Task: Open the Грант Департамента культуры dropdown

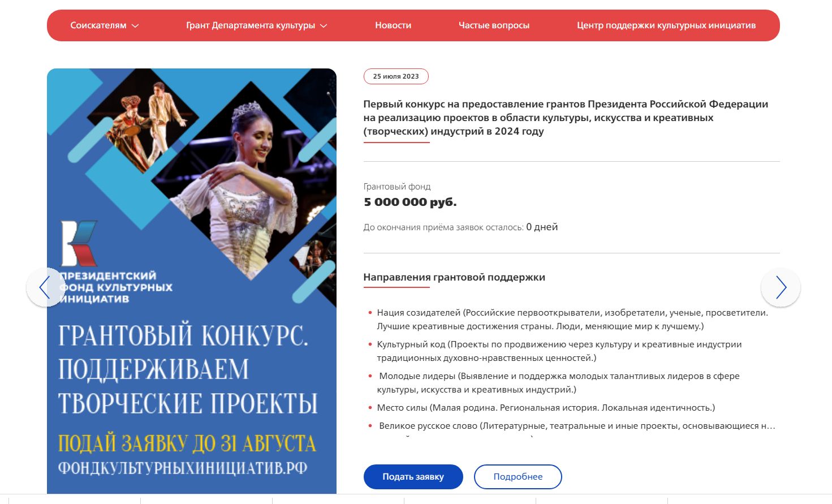Action: 257,25
